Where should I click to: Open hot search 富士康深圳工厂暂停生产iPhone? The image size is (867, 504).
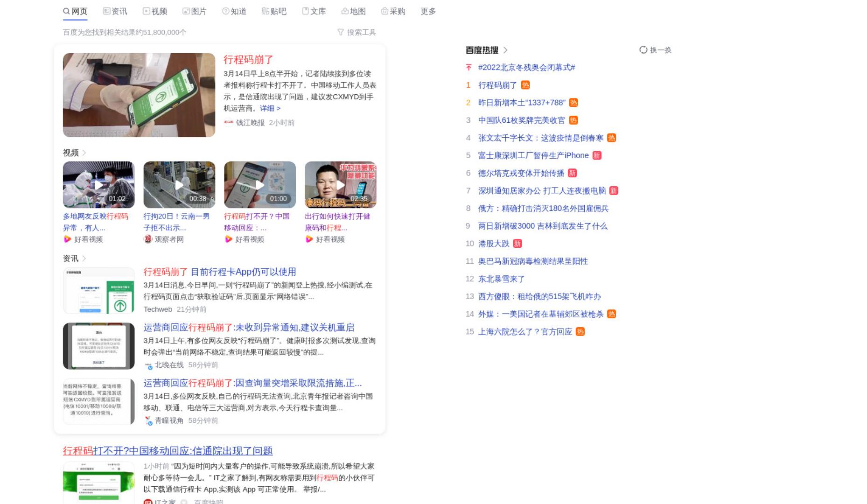[x=533, y=155]
